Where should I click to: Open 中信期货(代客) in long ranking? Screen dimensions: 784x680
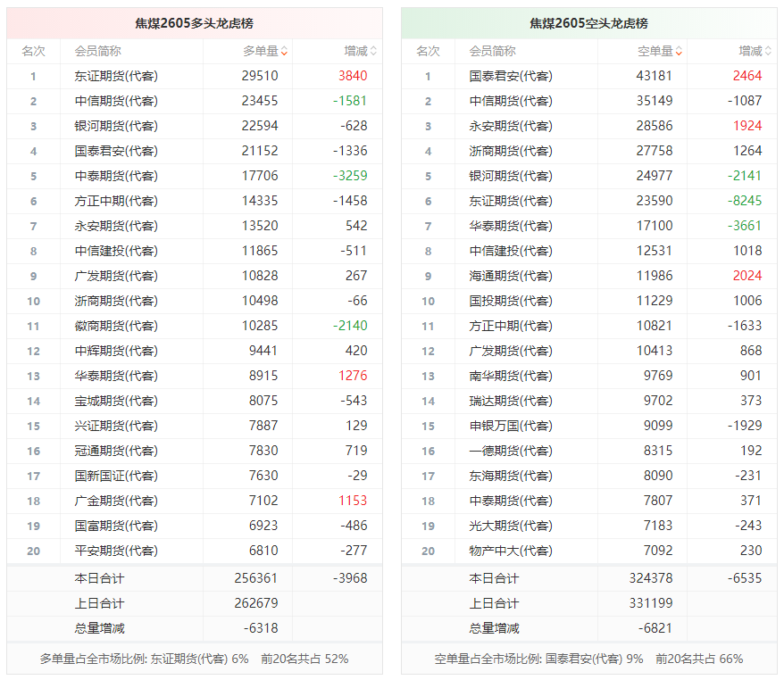pos(116,101)
